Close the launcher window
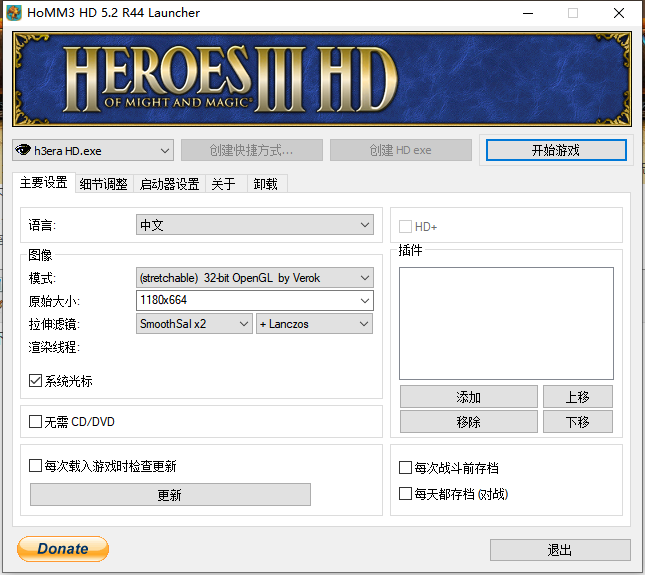This screenshot has height=575, width=645. click(x=619, y=13)
